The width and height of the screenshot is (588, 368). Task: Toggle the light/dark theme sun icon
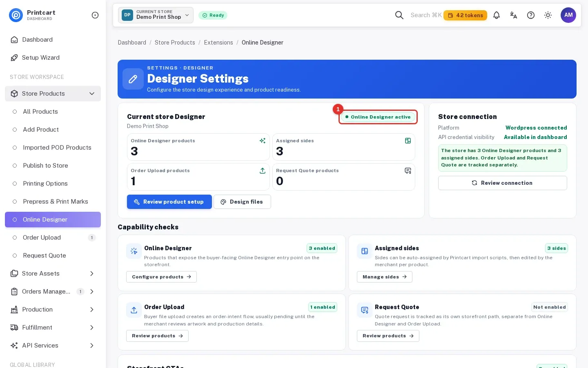click(x=548, y=15)
